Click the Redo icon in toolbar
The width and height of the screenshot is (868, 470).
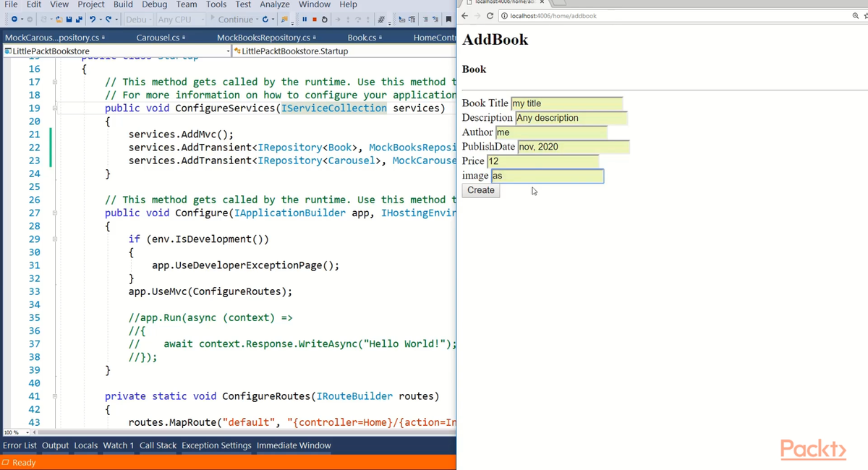108,20
